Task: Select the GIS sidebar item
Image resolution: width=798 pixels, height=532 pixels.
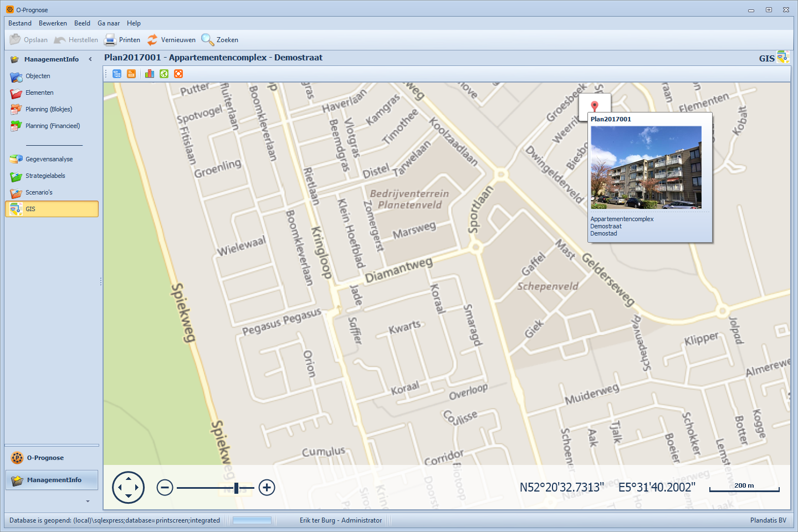Action: pos(52,209)
